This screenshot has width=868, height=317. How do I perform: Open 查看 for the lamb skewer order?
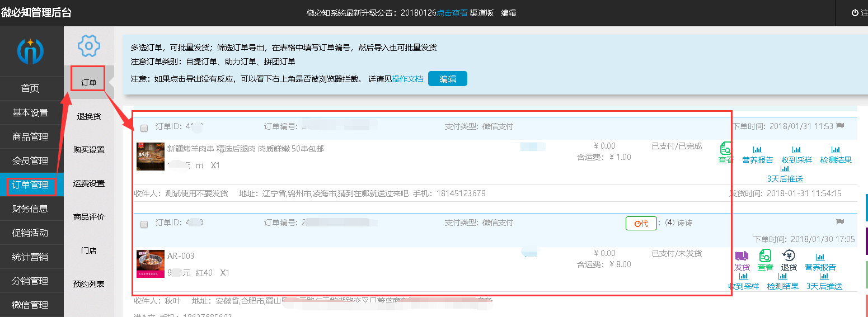point(726,154)
